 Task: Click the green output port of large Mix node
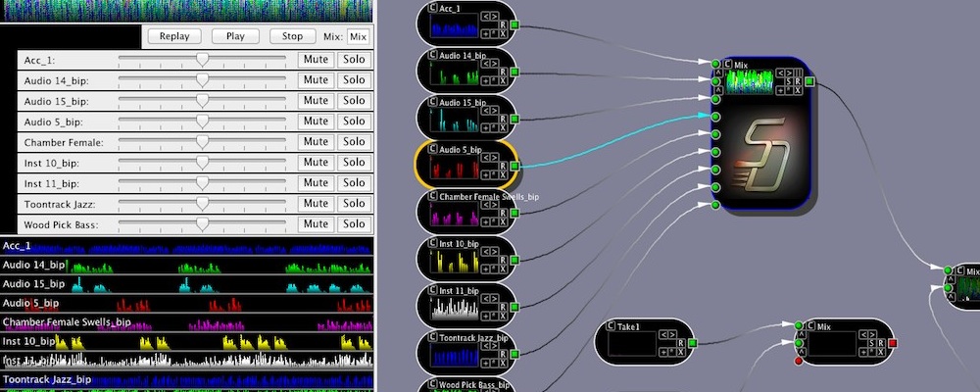point(810,81)
